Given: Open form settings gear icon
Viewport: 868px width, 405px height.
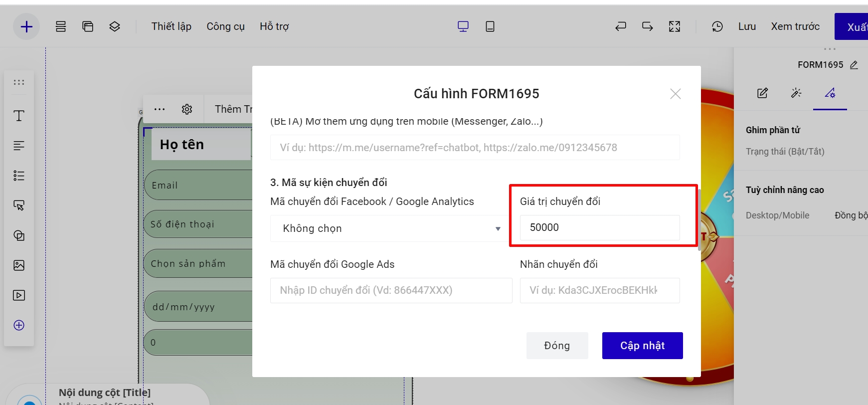Looking at the screenshot, I should pos(187,109).
